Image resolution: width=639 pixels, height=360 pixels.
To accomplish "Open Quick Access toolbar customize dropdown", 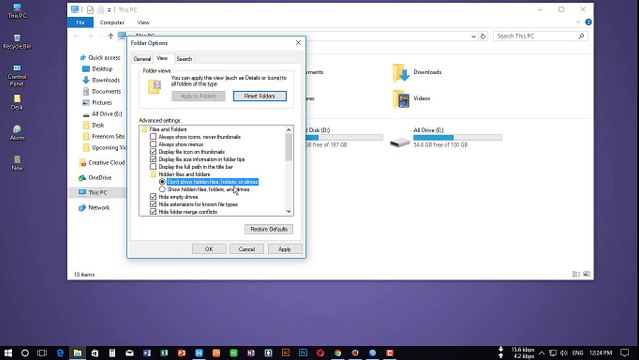I will coord(109,9).
